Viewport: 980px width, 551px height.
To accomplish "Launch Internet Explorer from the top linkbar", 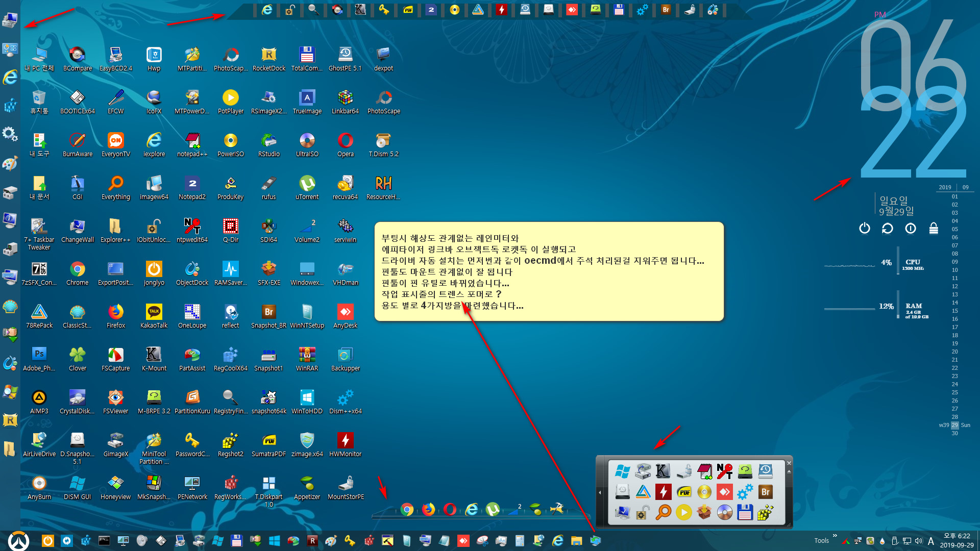I will [x=267, y=10].
